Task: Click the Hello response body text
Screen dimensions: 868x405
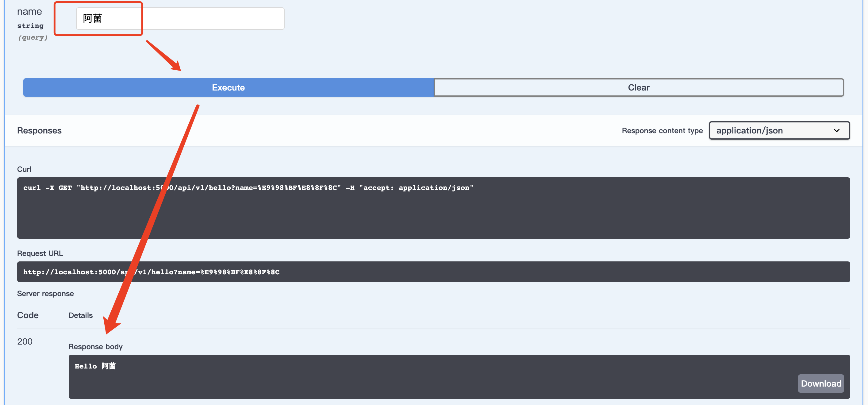Action: [x=95, y=366]
